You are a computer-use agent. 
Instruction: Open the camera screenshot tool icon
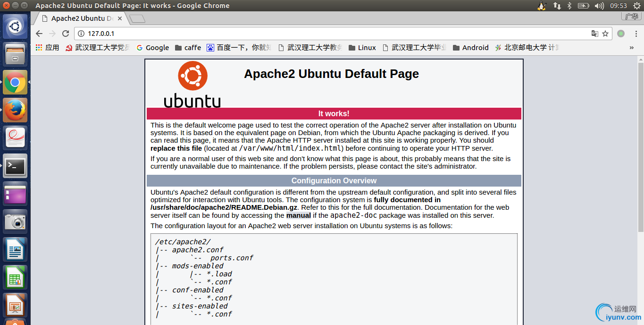coord(15,222)
